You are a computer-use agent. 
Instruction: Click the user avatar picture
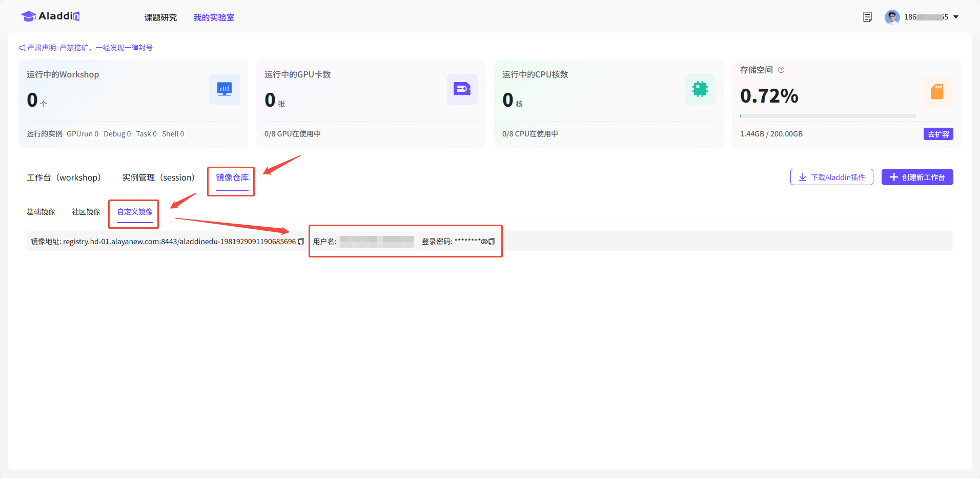click(x=892, y=17)
